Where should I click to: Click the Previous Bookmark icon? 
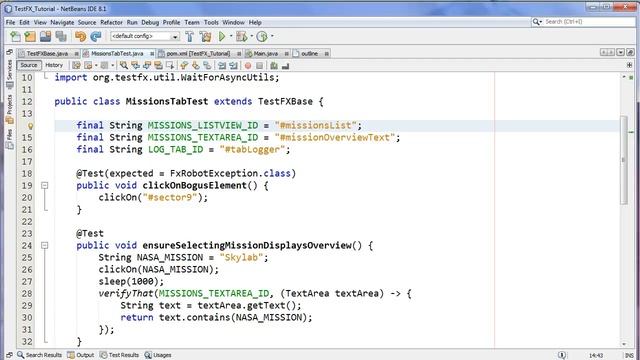click(184, 65)
